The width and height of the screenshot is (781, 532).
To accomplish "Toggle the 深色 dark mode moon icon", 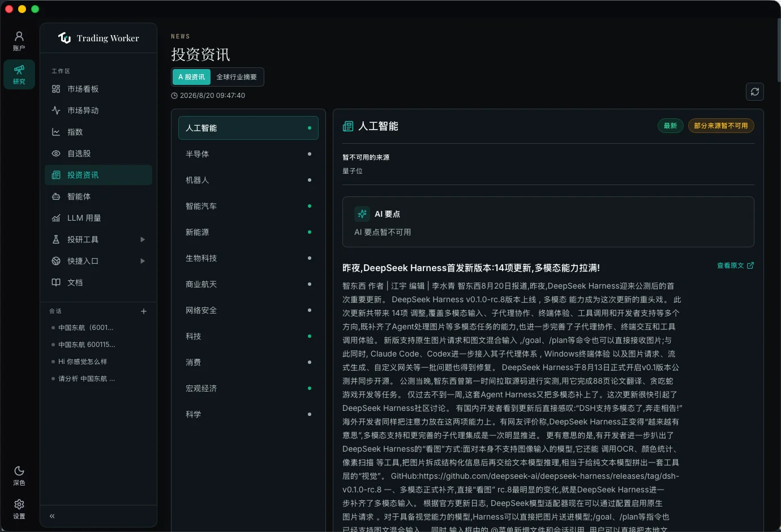I will 19,471.
